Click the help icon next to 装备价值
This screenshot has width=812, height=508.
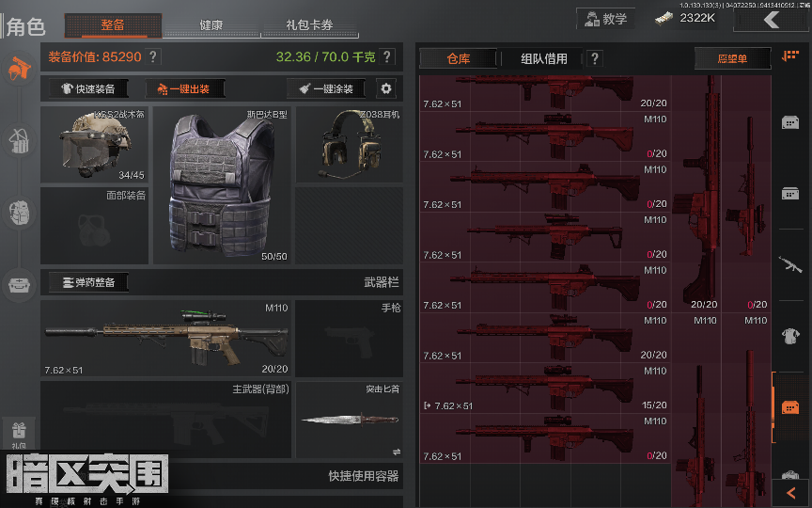click(x=153, y=56)
